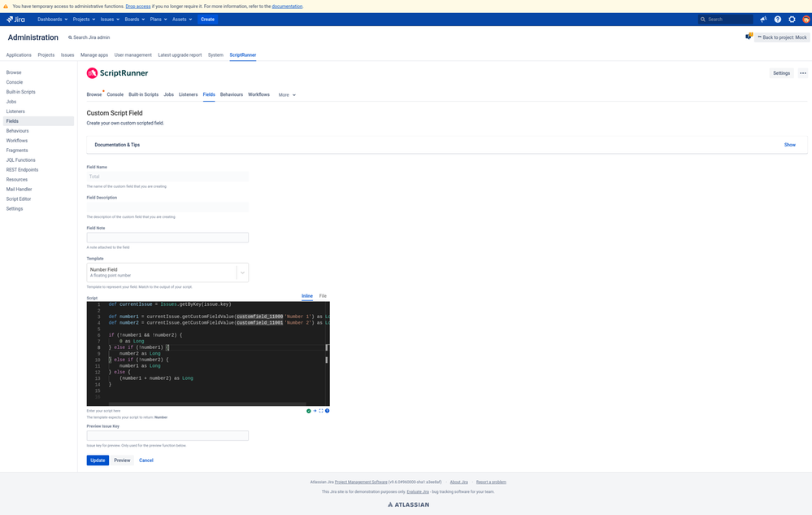Open the feedback megaphone icon
Image resolution: width=812 pixels, height=515 pixels.
click(763, 20)
